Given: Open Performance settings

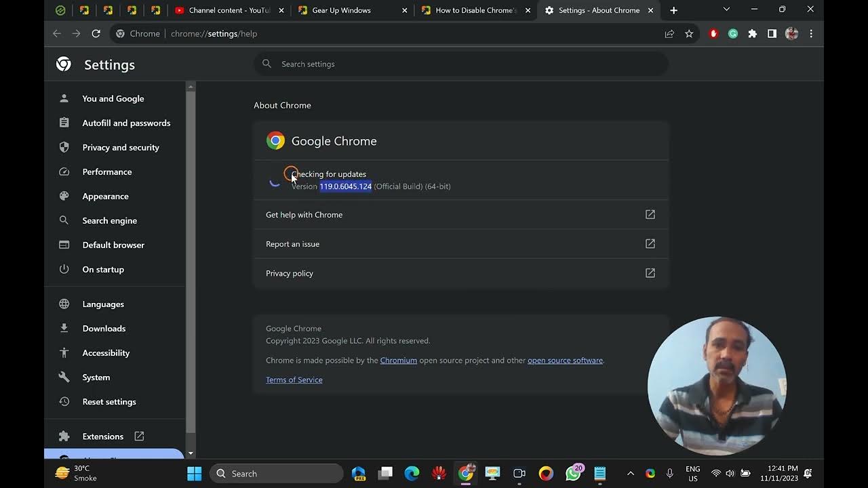Looking at the screenshot, I should (x=107, y=171).
